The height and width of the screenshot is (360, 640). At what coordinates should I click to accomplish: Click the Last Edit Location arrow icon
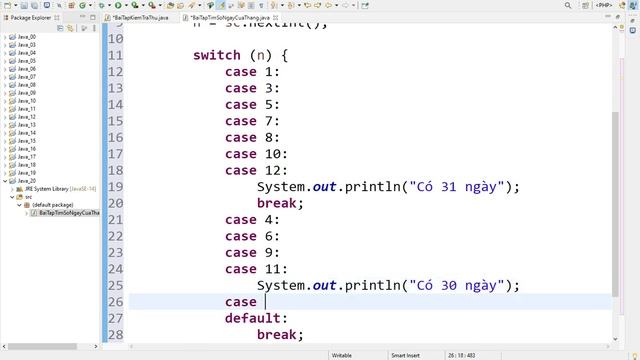pyautogui.click(x=307, y=5)
